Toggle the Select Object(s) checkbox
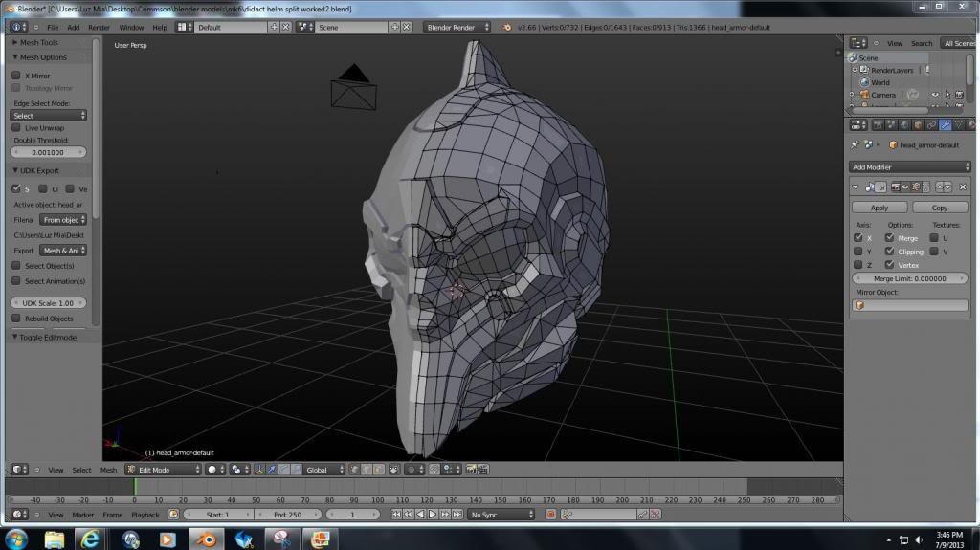Screen dimensions: 980x550 pos(16,266)
